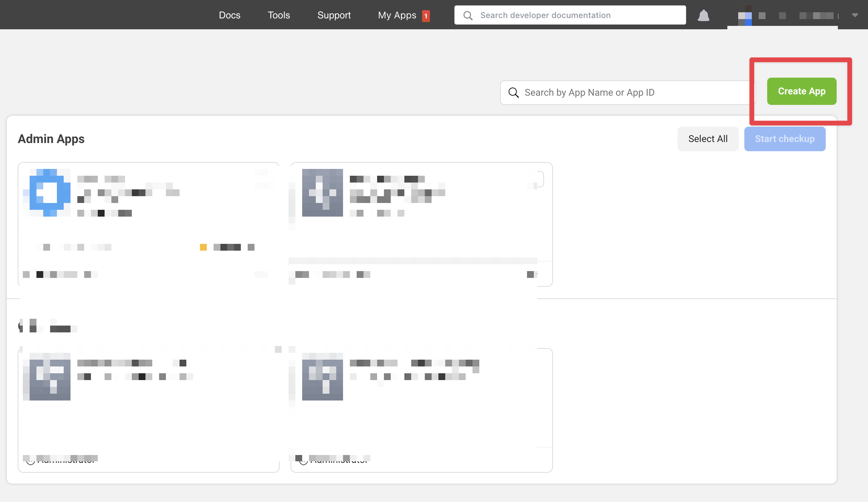Click the Start checkup button

coord(785,139)
